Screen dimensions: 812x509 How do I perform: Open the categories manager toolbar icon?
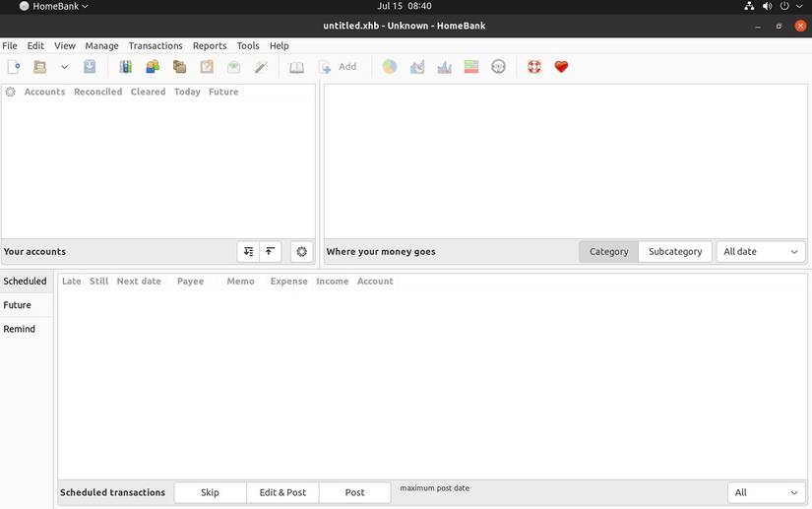pyautogui.click(x=180, y=67)
